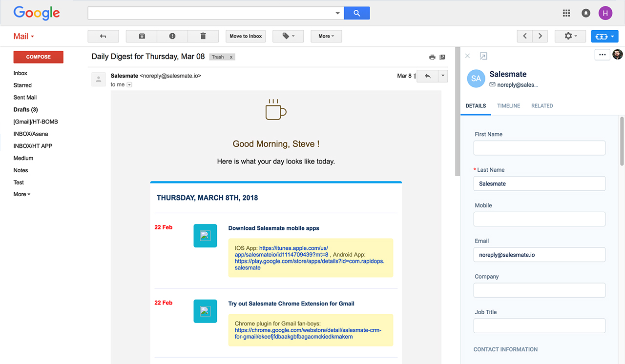Click the email body vertical scrollbar
The image size is (625, 364).
pos(458,111)
